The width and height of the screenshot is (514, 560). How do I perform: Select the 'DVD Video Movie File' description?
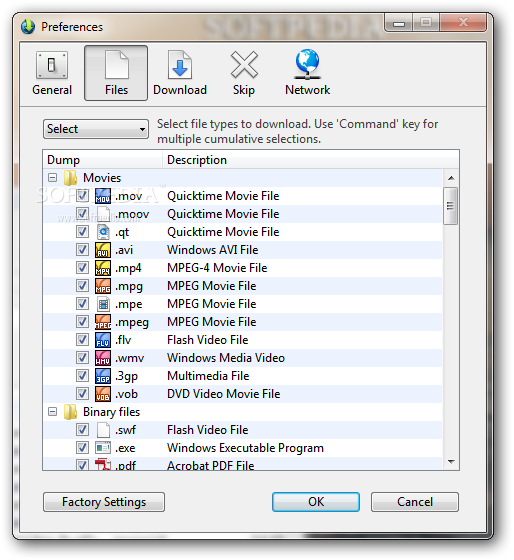[224, 394]
